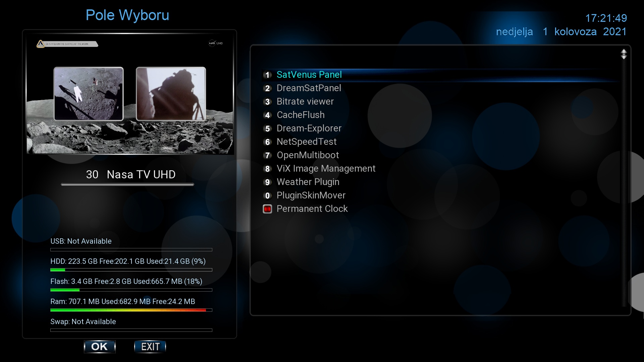Screen dimensions: 644x362
Task: Click the caption banner at the preview's top left
Action: click(x=67, y=44)
